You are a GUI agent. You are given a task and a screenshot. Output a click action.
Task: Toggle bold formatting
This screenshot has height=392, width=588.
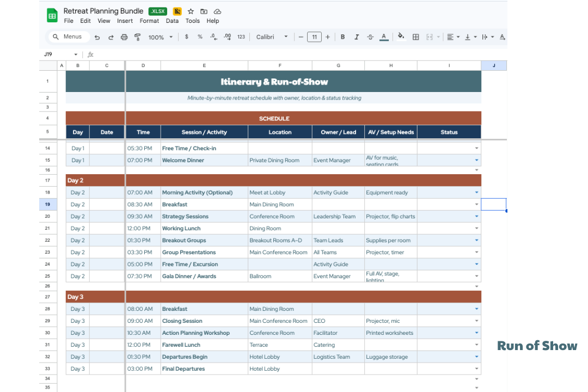[x=342, y=37]
